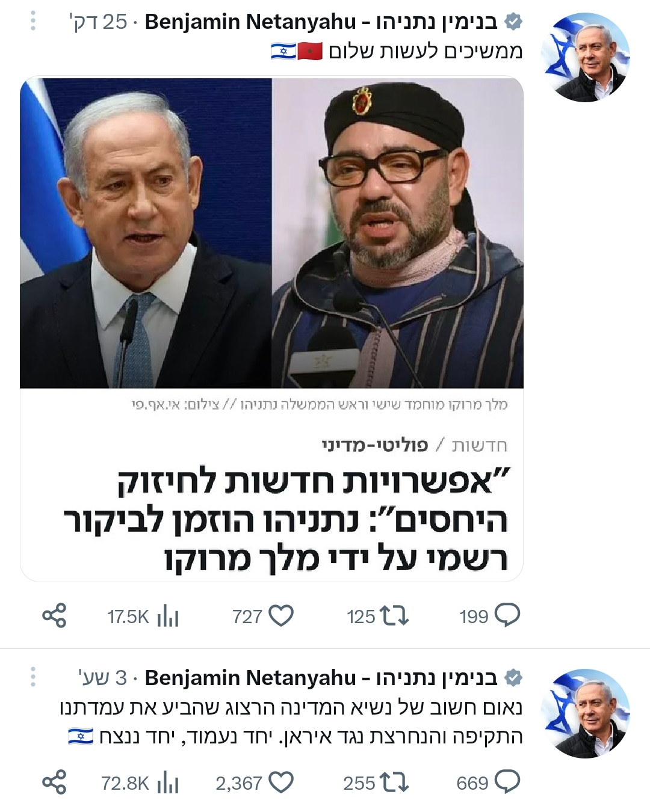Open top tweet's Netanyahu profile avatar
650x812 pixels.
(x=585, y=57)
